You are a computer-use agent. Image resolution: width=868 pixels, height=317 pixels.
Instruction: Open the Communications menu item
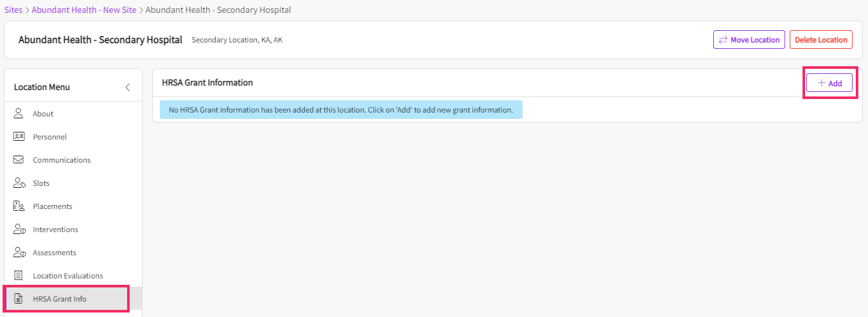[x=62, y=160]
